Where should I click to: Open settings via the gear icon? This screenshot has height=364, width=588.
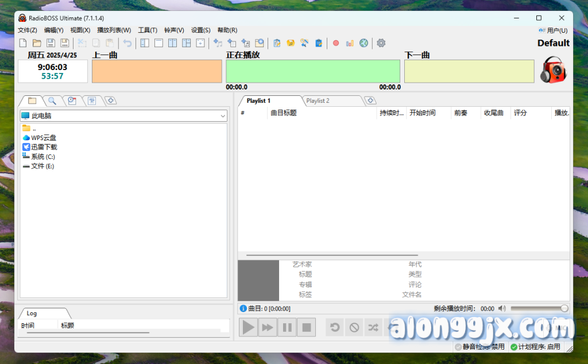(x=381, y=43)
